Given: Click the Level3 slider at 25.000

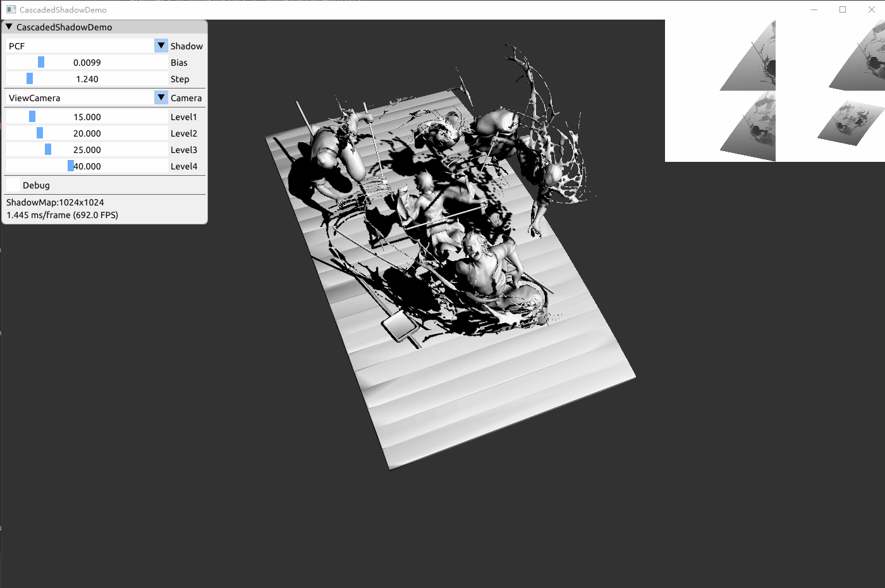Looking at the screenshot, I should 87,149.
